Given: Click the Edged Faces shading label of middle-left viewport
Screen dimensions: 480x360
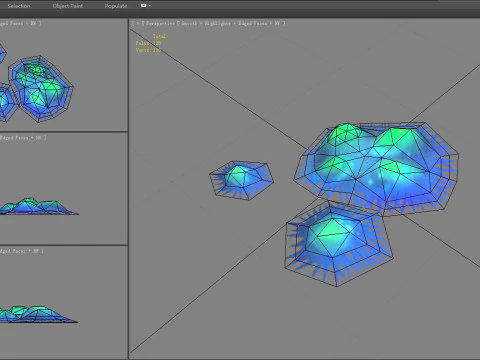Looking at the screenshot, I should click(14, 137).
